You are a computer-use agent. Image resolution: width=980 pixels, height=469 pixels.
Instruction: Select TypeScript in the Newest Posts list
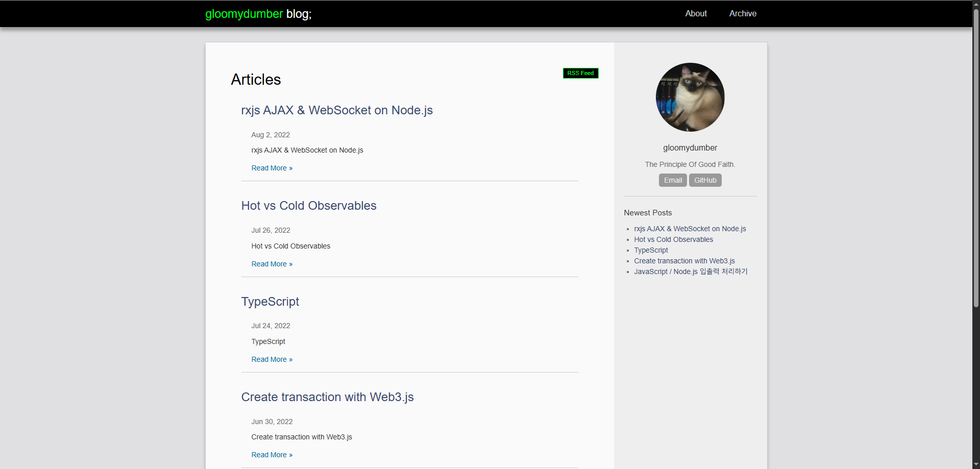(x=651, y=251)
